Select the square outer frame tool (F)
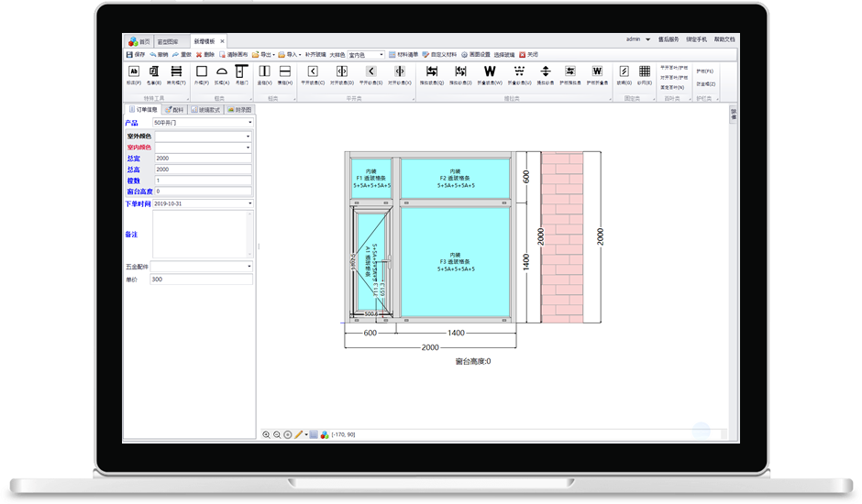Screen dimensions: 862x504 pyautogui.click(x=201, y=75)
